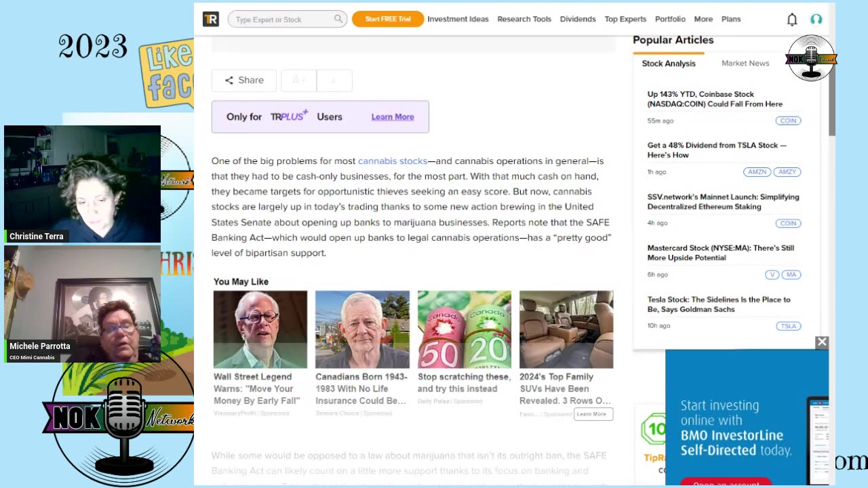The height and width of the screenshot is (488, 868).
Task: Click the Share button
Action: pos(244,80)
